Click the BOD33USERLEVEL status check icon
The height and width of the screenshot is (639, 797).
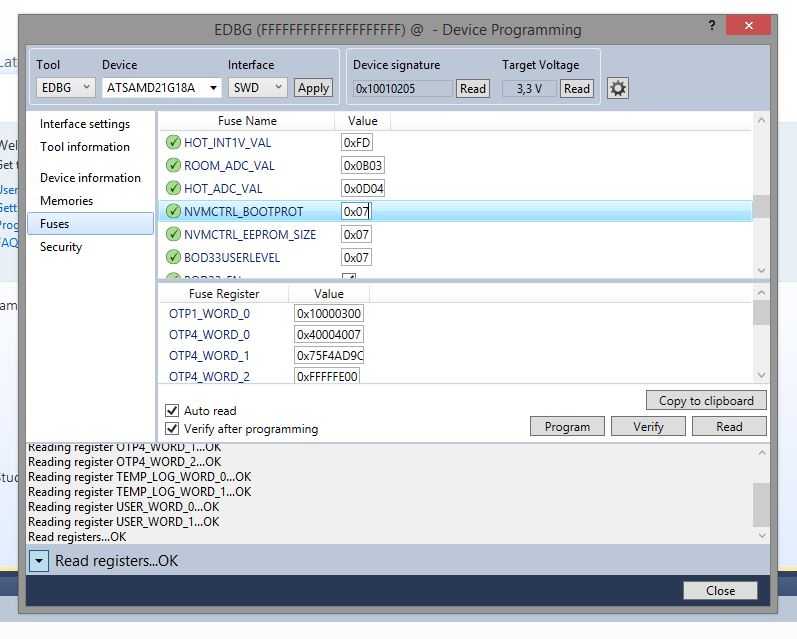point(173,258)
